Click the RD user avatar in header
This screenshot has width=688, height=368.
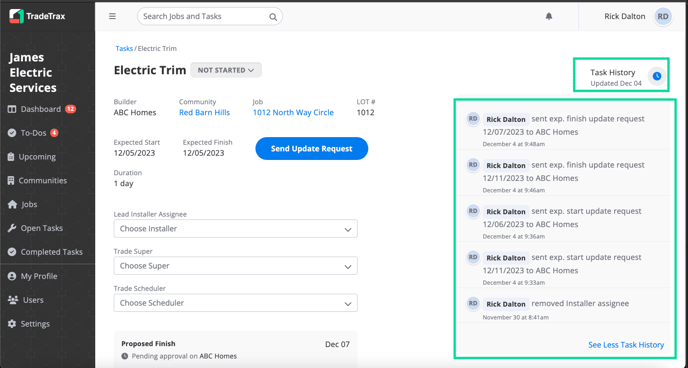663,16
